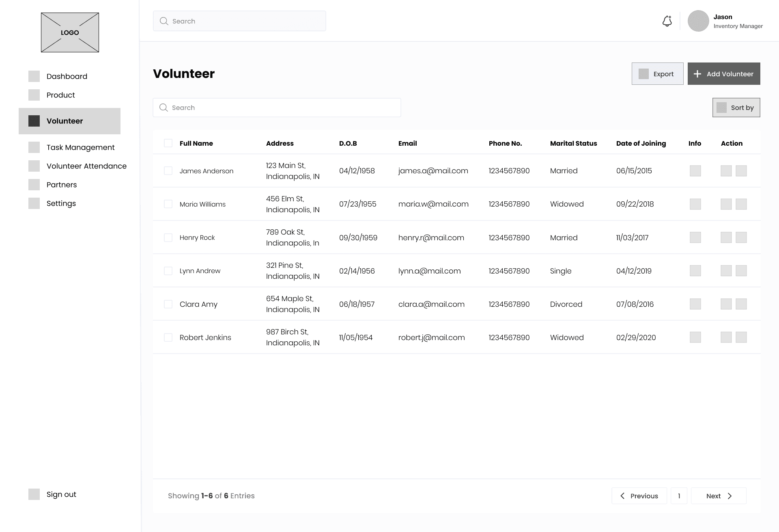
Task: Click email james.a@mail.com
Action: point(433,171)
